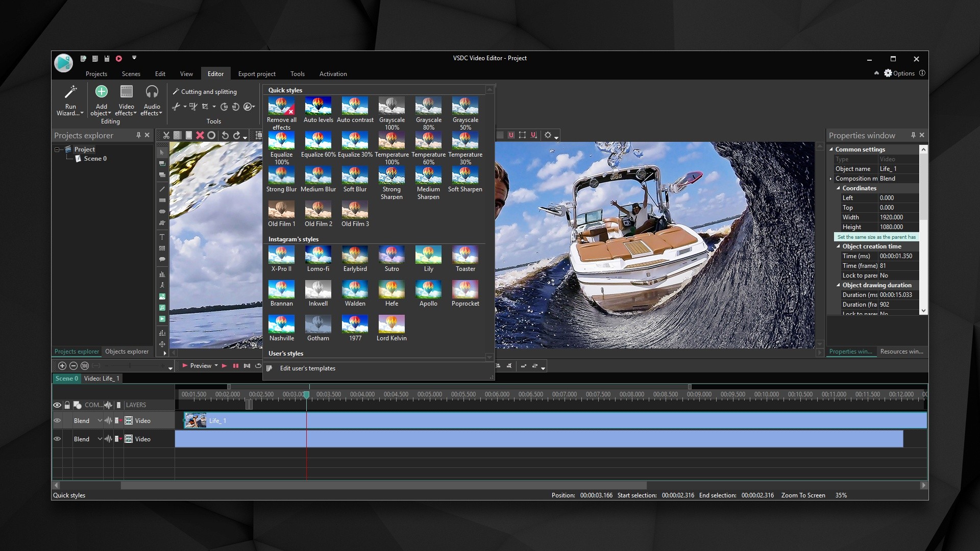Click the timeline zoom in plus icon

pyautogui.click(x=62, y=366)
